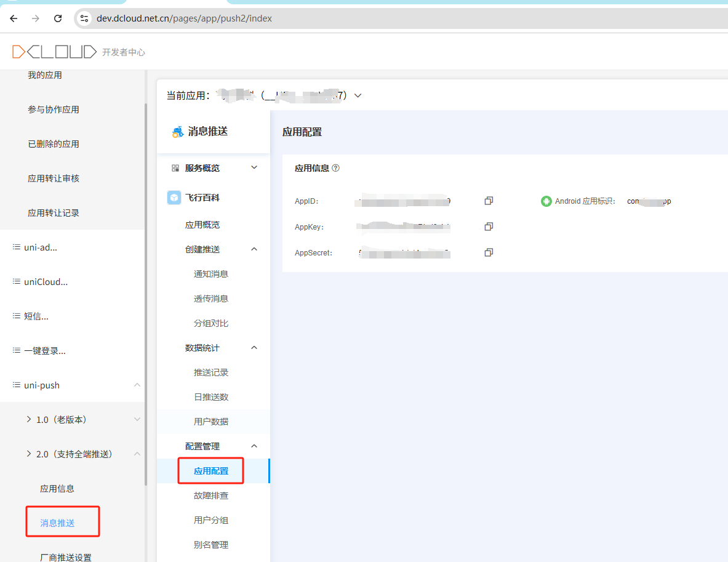Screen dimensions: 728x562
Task: Select 应用配置 under 配置管理
Action: (x=211, y=471)
